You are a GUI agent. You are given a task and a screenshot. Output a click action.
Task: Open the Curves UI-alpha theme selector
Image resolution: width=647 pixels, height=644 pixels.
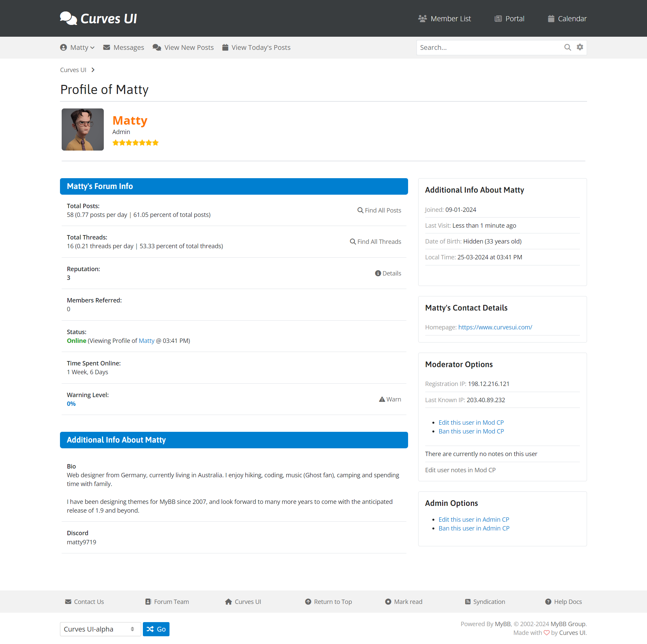(100, 629)
